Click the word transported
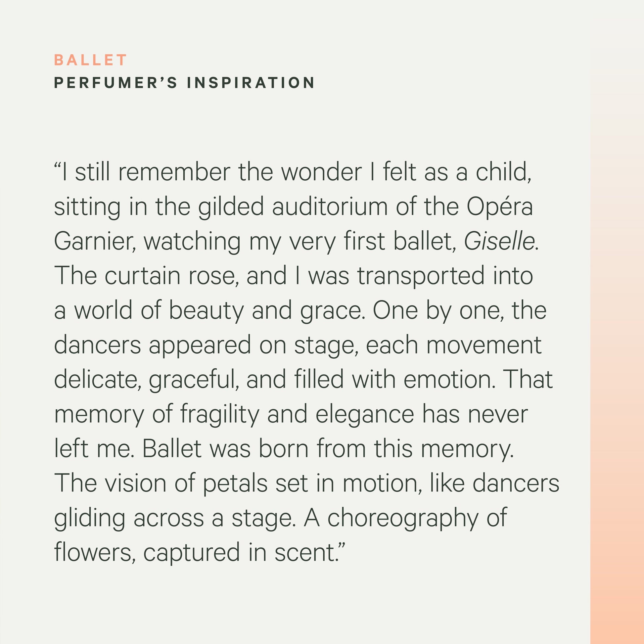The width and height of the screenshot is (644, 644). [x=421, y=276]
